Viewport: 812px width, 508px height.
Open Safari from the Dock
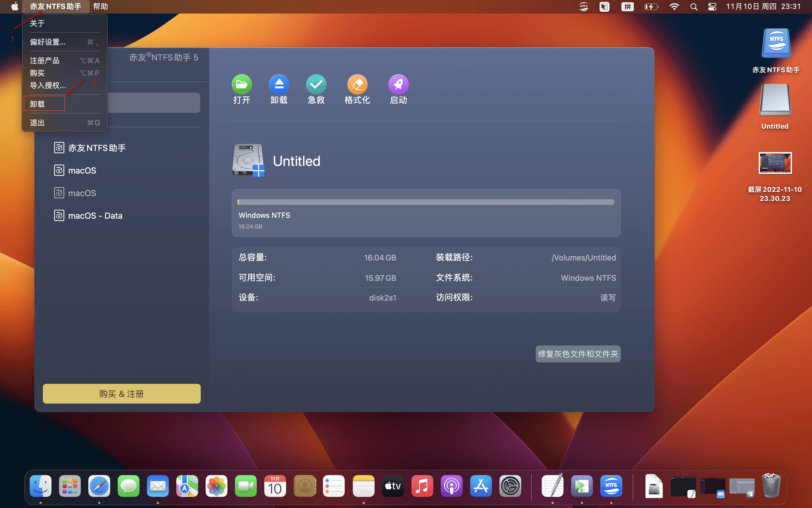(99, 486)
